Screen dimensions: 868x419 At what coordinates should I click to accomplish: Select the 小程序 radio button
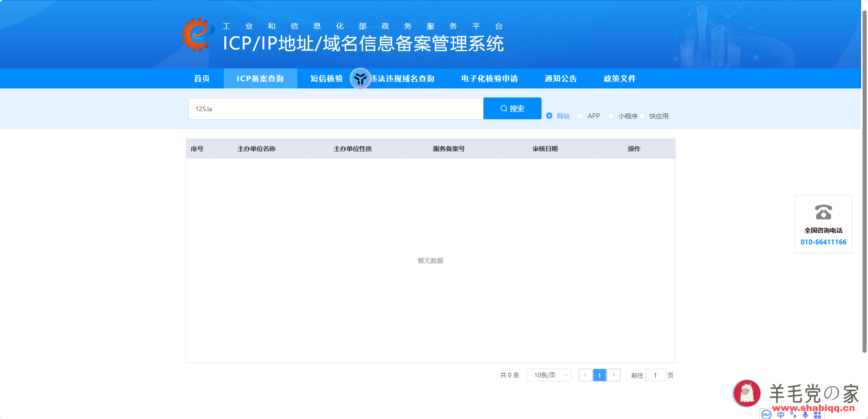[611, 116]
